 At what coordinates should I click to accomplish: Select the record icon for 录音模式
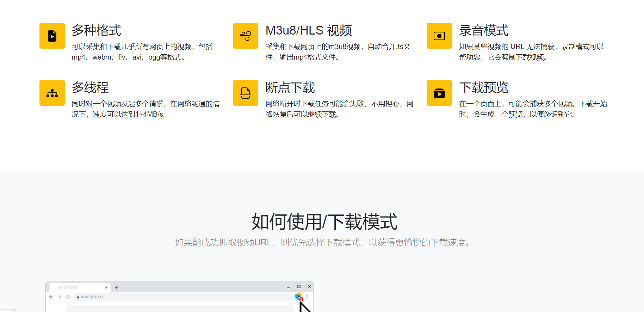coord(439,36)
